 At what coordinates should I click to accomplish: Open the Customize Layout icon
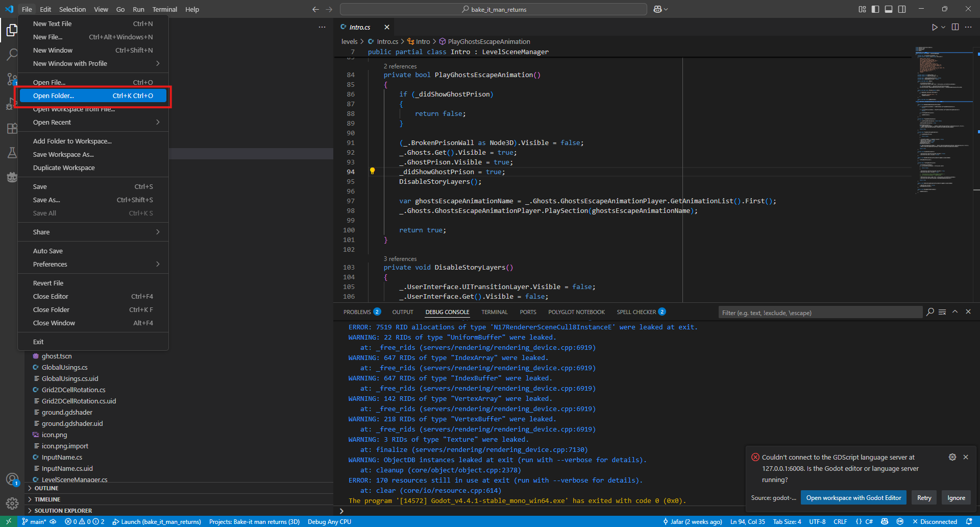[862, 9]
